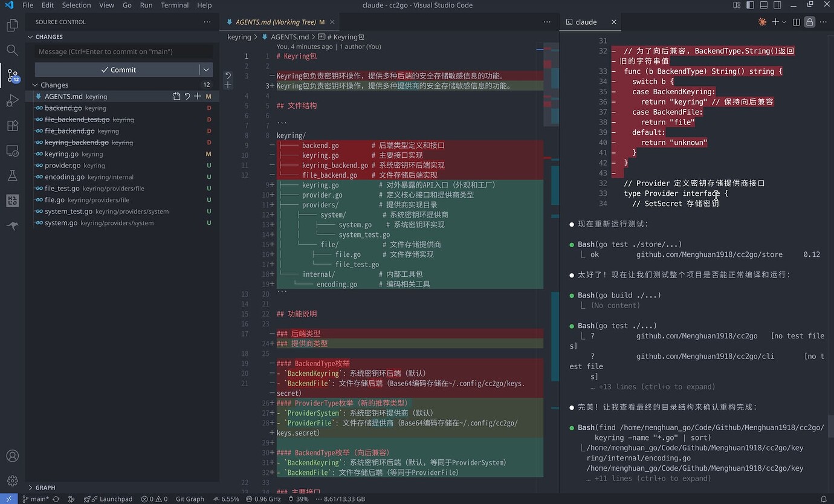Image resolution: width=834 pixels, height=504 pixels.
Task: Open the Extensions view
Action: [12, 126]
